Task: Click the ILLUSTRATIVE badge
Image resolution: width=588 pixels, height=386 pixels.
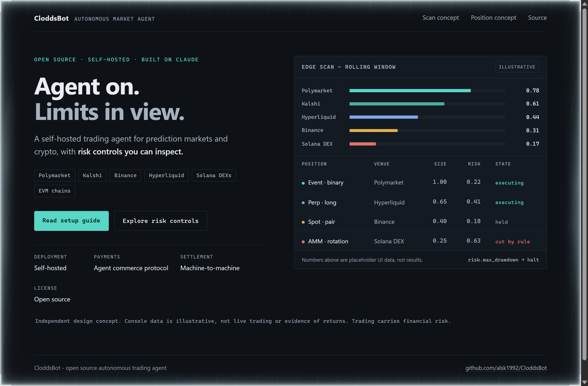Action: (517, 67)
